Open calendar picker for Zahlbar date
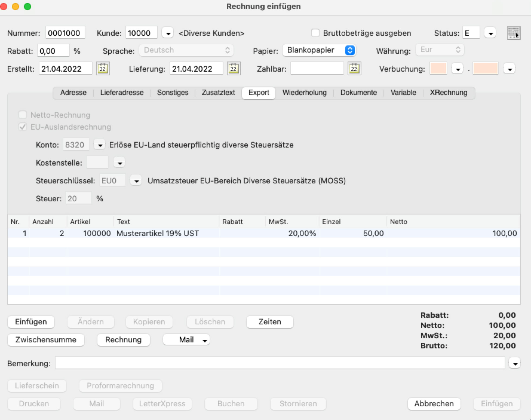Screen dimensions: 531x420 point(354,69)
